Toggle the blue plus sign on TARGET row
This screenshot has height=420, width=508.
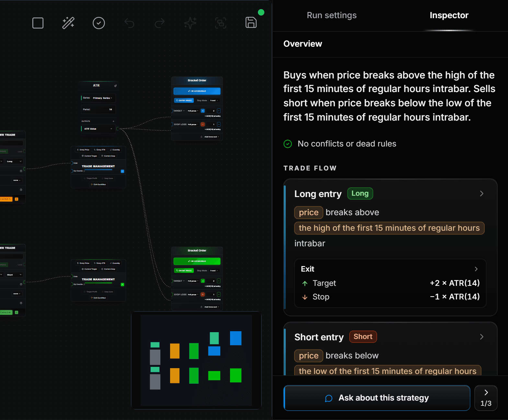pyautogui.click(x=203, y=111)
